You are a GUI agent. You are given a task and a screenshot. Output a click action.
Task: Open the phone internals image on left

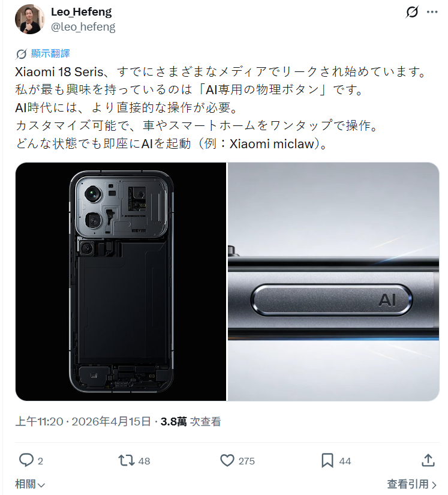coord(121,281)
